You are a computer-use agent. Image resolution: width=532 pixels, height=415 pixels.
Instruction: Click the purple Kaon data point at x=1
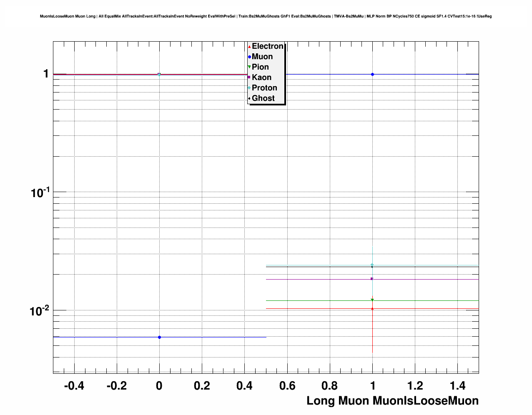point(372,279)
